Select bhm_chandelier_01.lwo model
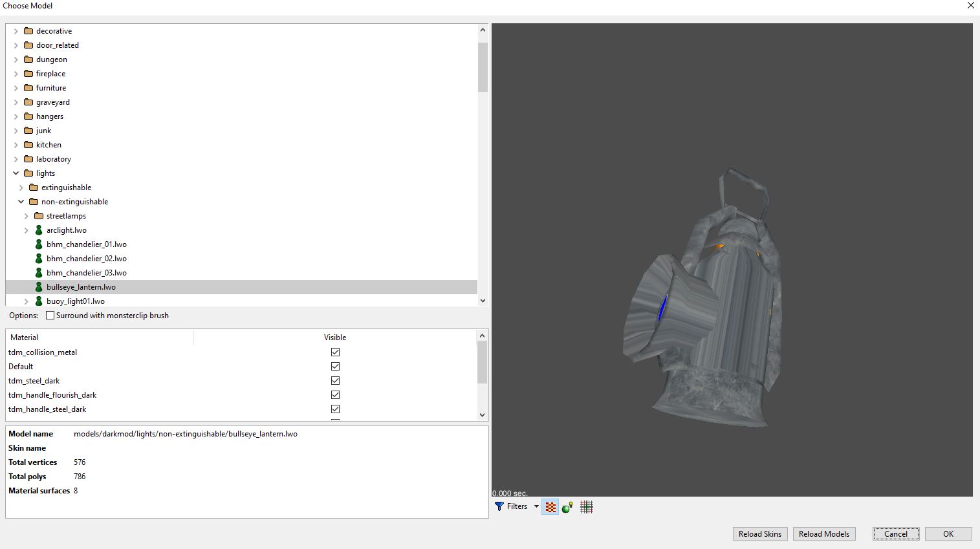This screenshot has height=549, width=980. click(86, 244)
